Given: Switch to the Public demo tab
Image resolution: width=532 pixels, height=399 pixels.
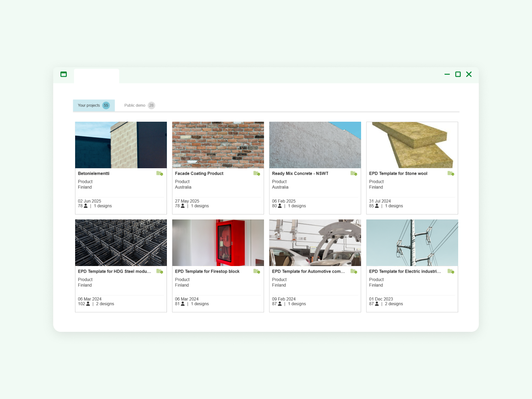Looking at the screenshot, I should click(x=139, y=105).
